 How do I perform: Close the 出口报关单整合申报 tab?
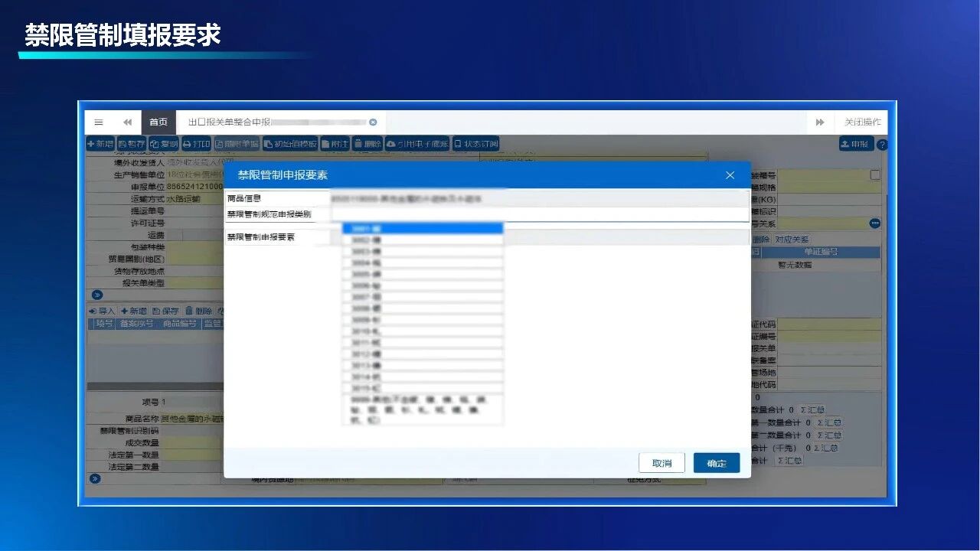pos(373,122)
